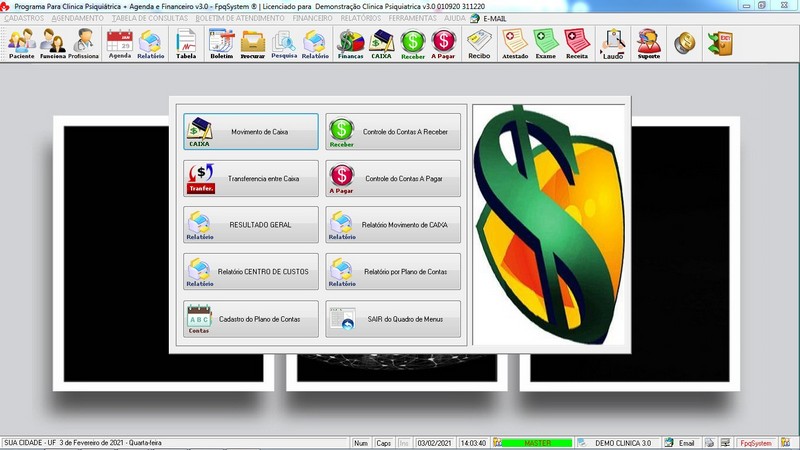This screenshot has width=800, height=450.
Task: Click SAIR do Quadro de Menus button
Action: [x=393, y=319]
